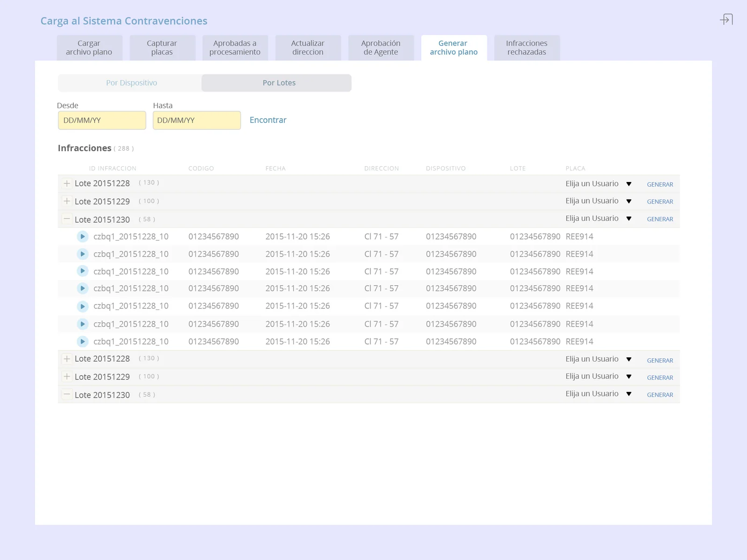Open user dropdown on the lower Lote 20151228 row

[599, 359]
